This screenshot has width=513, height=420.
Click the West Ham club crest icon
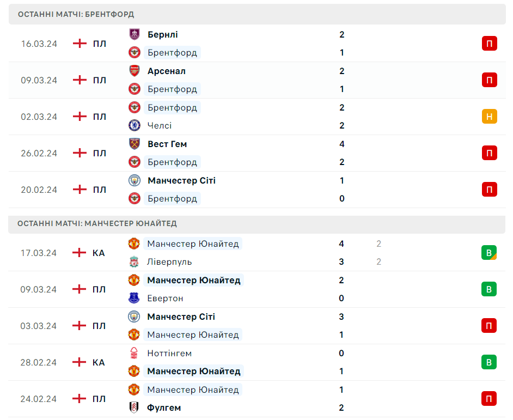click(135, 144)
